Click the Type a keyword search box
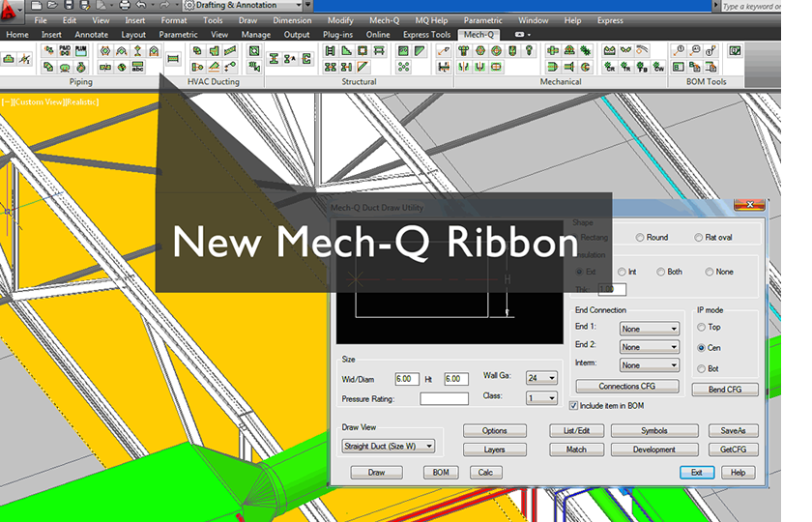 pyautogui.click(x=751, y=6)
